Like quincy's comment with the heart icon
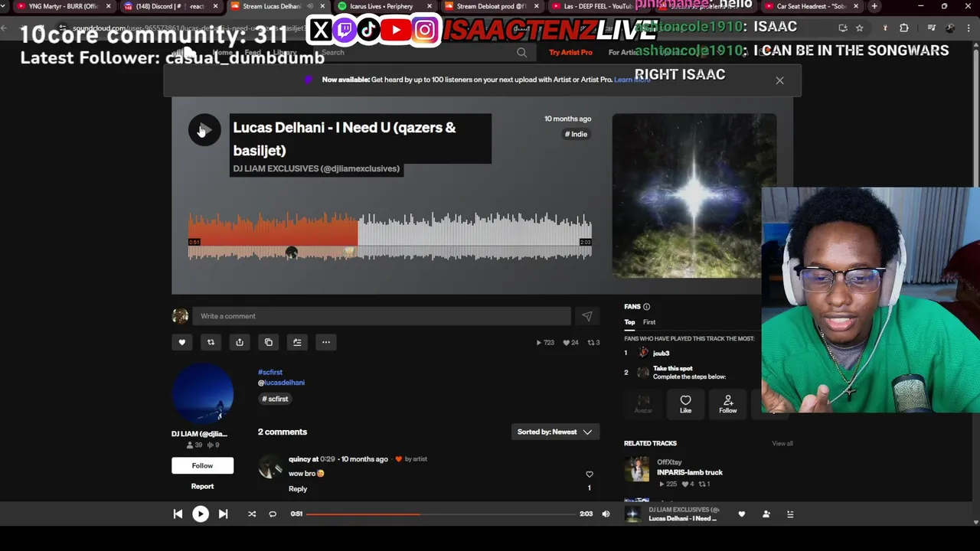The image size is (980, 551). coord(590,474)
